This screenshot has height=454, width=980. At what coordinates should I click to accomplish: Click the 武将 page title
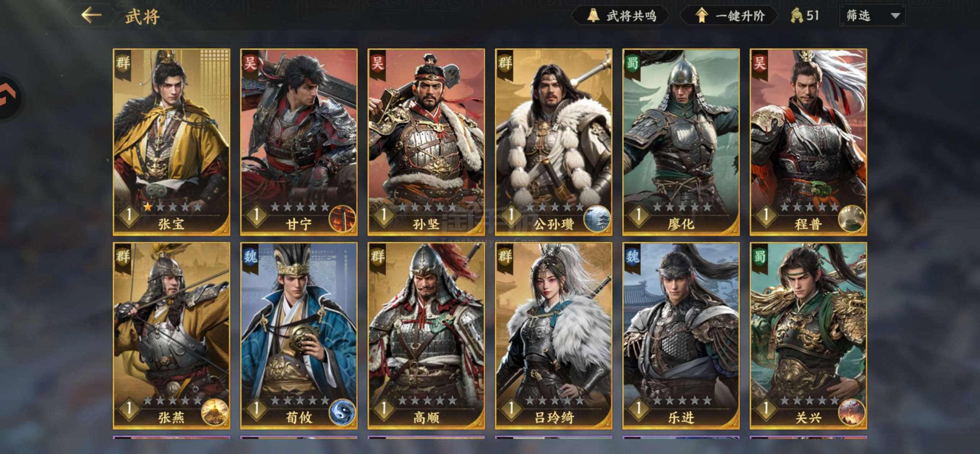coord(142,16)
